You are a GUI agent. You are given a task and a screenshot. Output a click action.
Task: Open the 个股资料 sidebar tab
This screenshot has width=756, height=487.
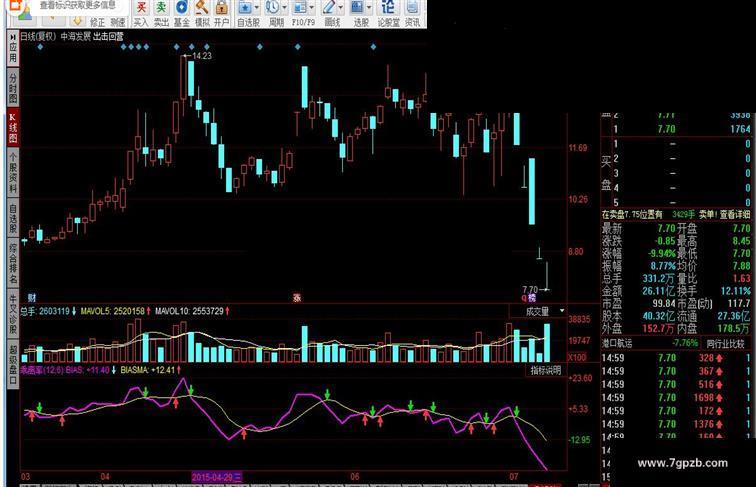click(13, 172)
